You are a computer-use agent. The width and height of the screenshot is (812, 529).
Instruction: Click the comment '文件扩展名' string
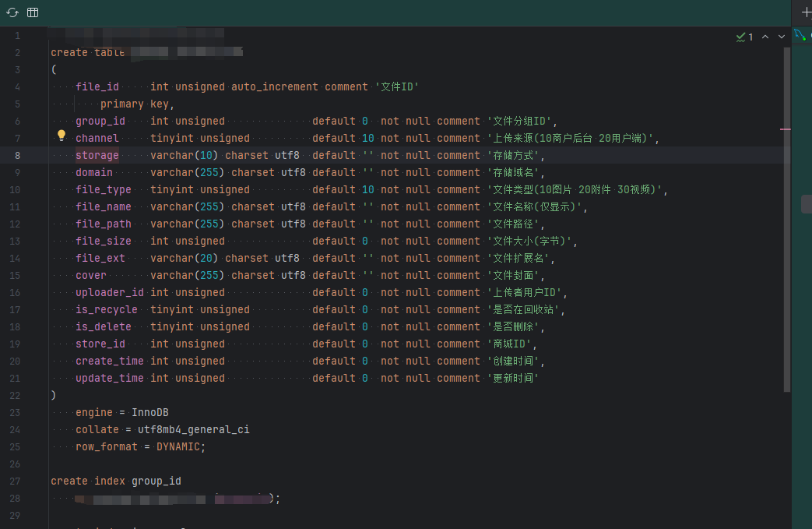[x=518, y=258]
